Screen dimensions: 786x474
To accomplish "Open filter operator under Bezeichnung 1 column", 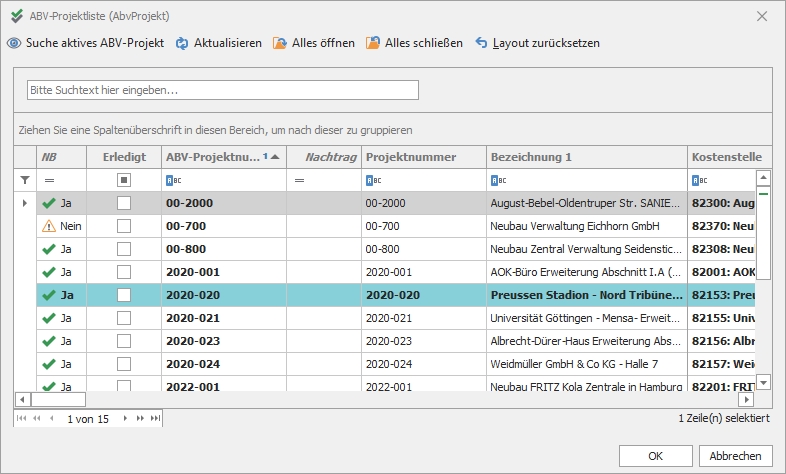I will coord(497,180).
